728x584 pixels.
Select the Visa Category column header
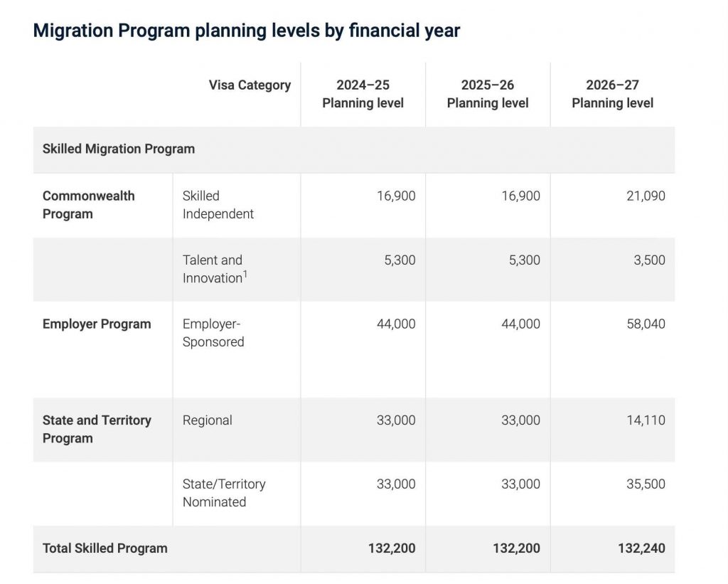click(x=250, y=85)
